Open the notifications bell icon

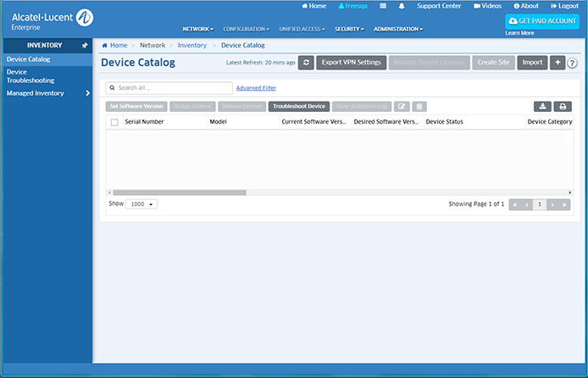(402, 6)
